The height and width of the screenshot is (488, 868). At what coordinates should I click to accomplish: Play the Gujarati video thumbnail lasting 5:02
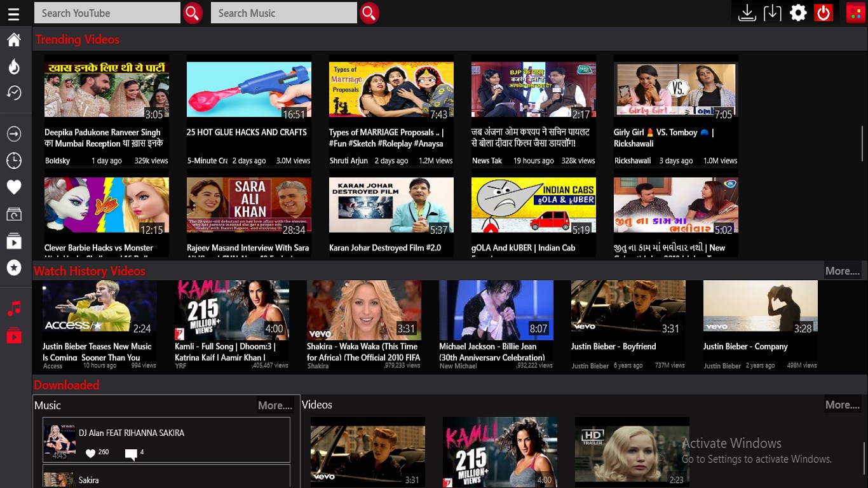(x=676, y=205)
